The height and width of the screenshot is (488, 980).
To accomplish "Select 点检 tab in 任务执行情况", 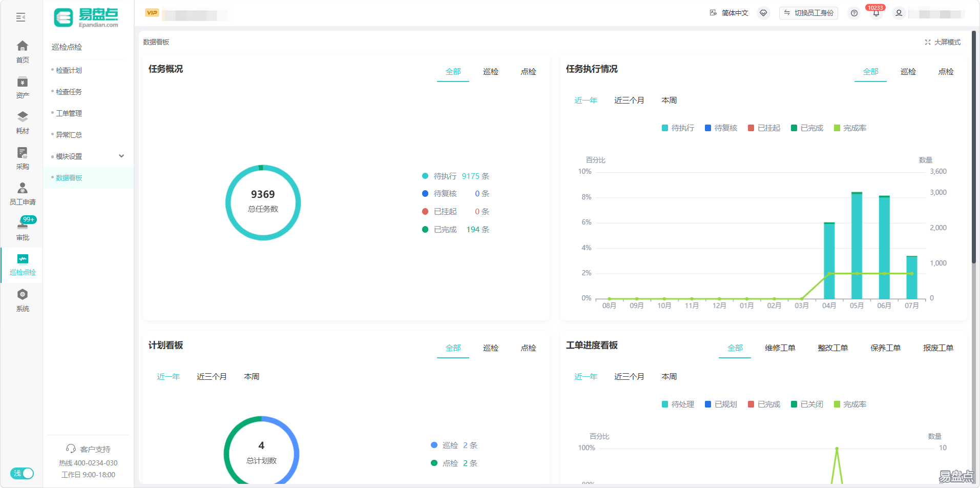I will tap(946, 72).
